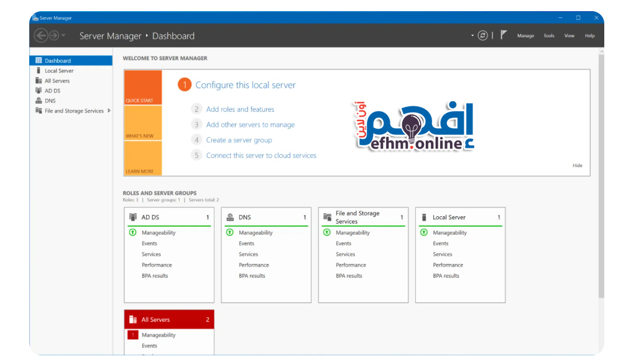Open the Tools menu
The width and height of the screenshot is (631, 364).
(x=549, y=36)
